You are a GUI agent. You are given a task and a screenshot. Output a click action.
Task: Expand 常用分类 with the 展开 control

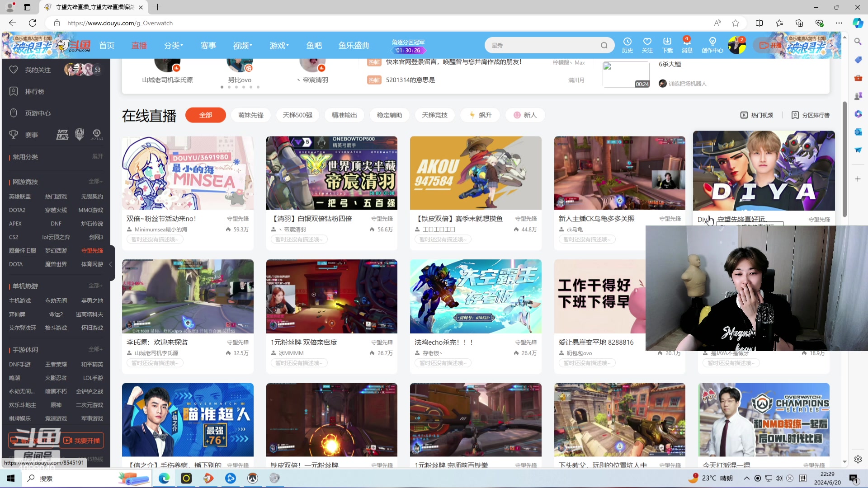coord(98,156)
